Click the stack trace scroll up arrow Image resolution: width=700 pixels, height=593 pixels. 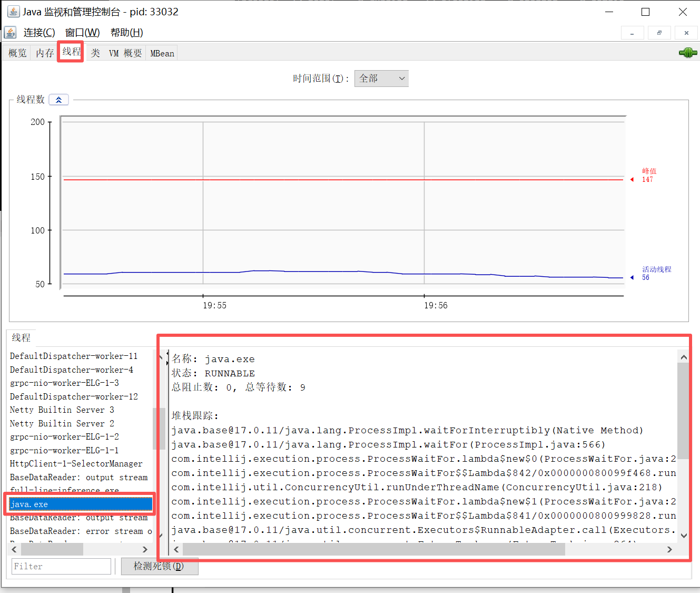(x=684, y=357)
